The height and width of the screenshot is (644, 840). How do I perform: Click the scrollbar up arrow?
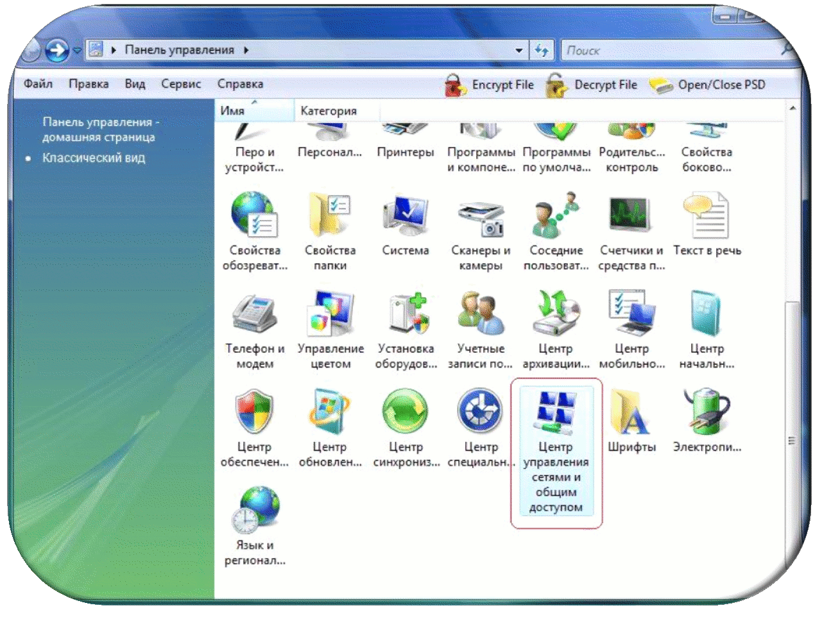(792, 108)
